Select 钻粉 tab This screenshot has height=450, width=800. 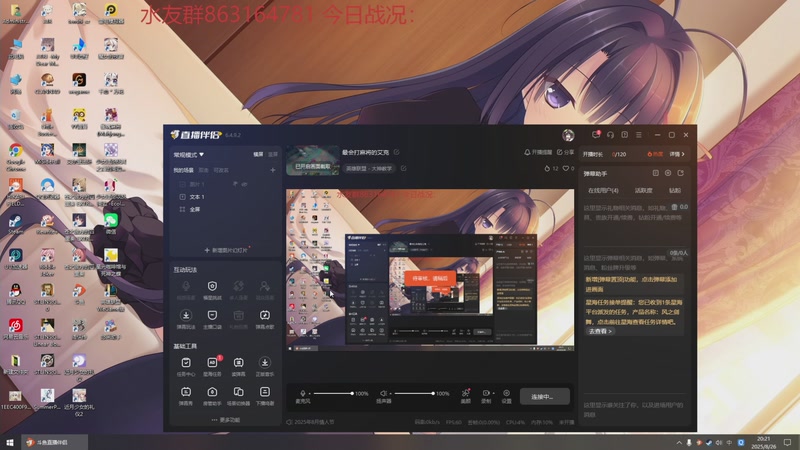click(x=674, y=190)
